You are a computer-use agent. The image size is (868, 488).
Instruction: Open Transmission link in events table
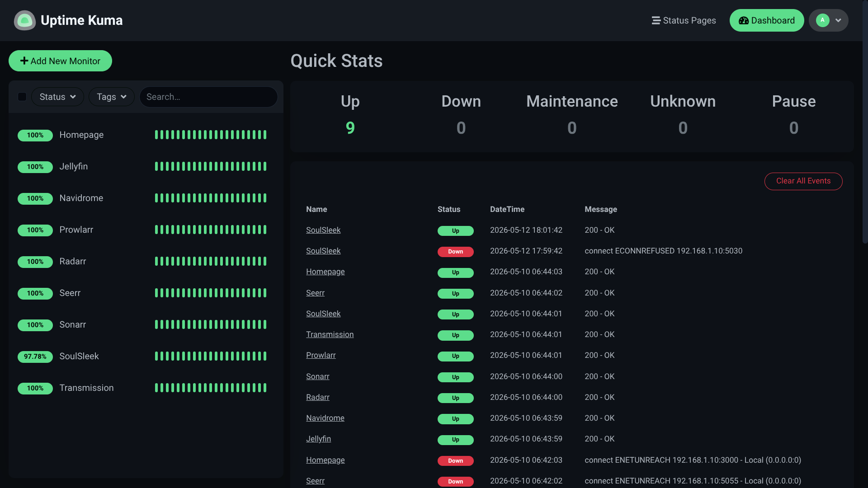330,334
